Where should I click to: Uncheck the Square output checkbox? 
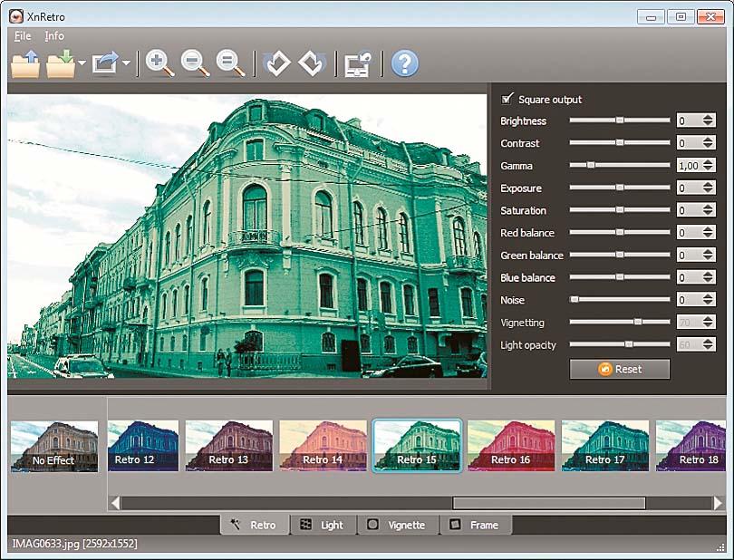coord(507,99)
